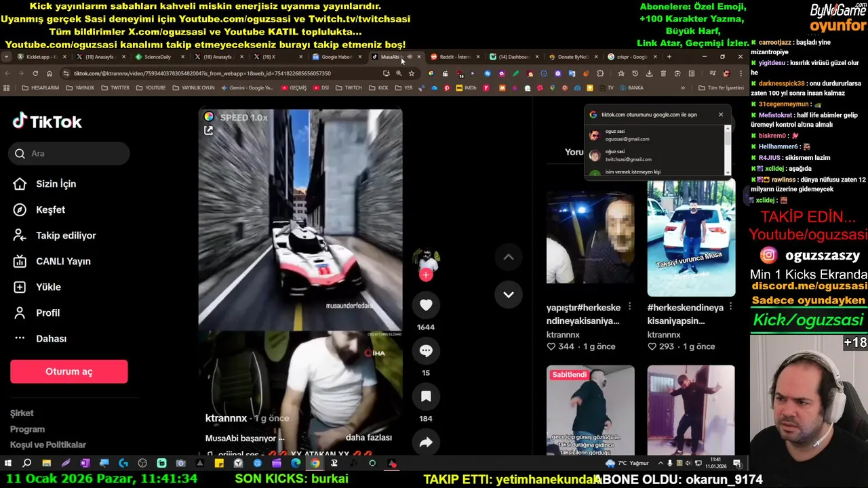This screenshot has height=488, width=868.
Task: Select Yükle upload option
Action: point(37,287)
